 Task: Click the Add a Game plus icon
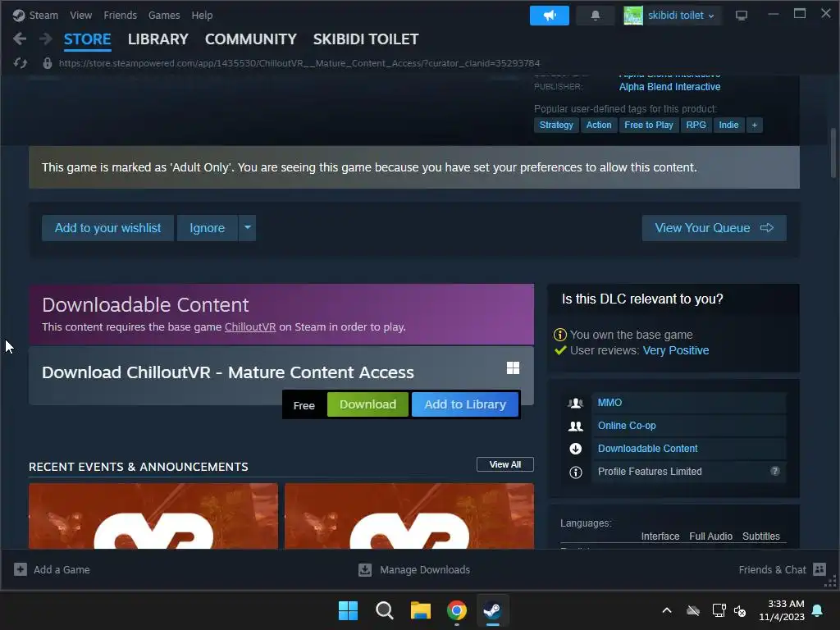[21, 569]
